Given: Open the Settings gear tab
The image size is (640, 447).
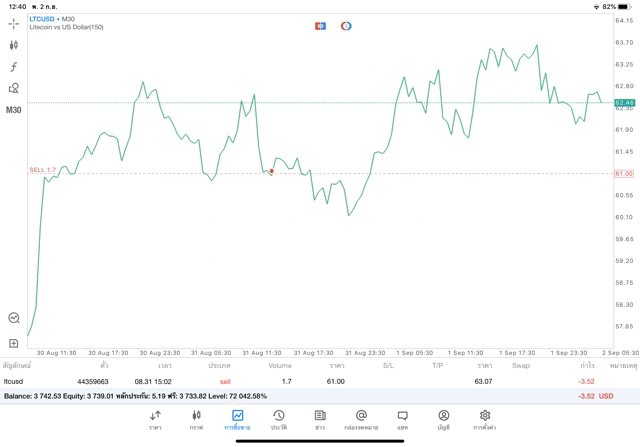Looking at the screenshot, I should [x=485, y=418].
